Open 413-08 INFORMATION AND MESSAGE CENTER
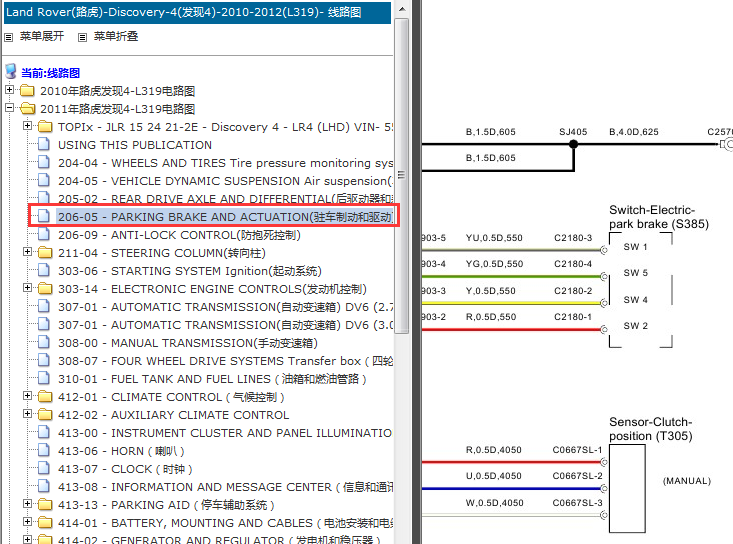The image size is (733, 544). coord(225,487)
